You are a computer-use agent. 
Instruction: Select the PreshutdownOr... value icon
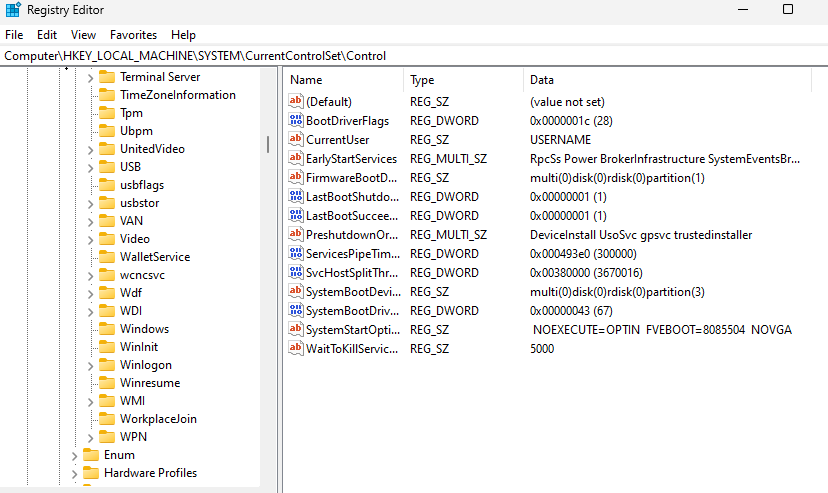pyautogui.click(x=296, y=234)
